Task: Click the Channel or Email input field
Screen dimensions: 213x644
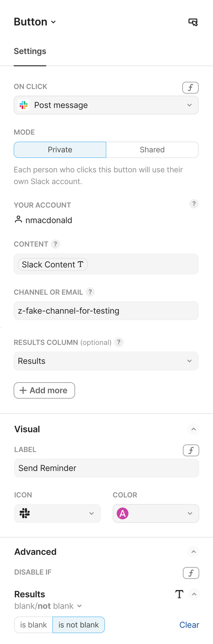Action: (106, 311)
